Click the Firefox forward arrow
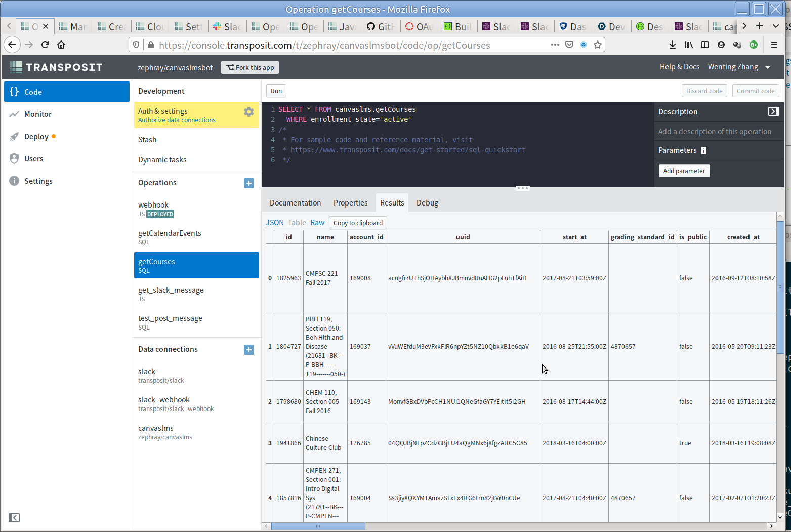This screenshot has height=532, width=791. tap(29, 45)
